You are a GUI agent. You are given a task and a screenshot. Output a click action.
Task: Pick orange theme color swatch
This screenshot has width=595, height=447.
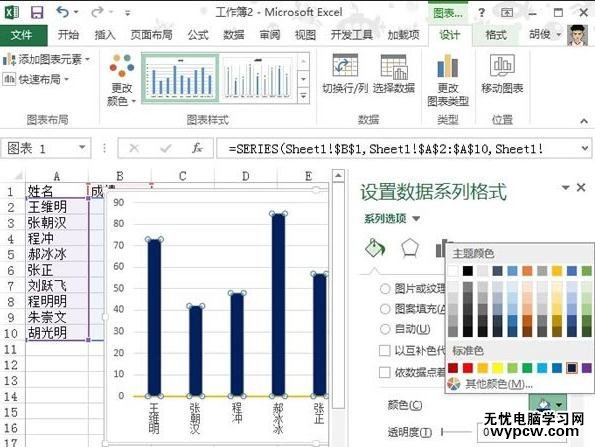(x=527, y=271)
